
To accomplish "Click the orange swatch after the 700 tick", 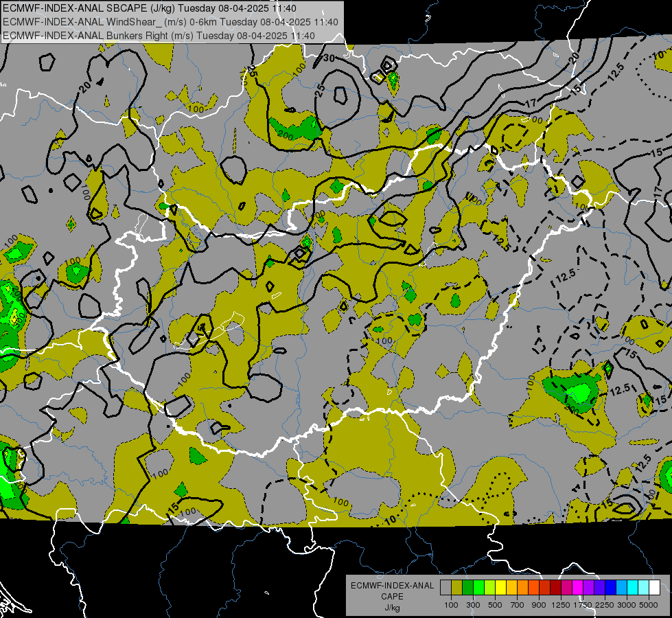I will tap(523, 587).
